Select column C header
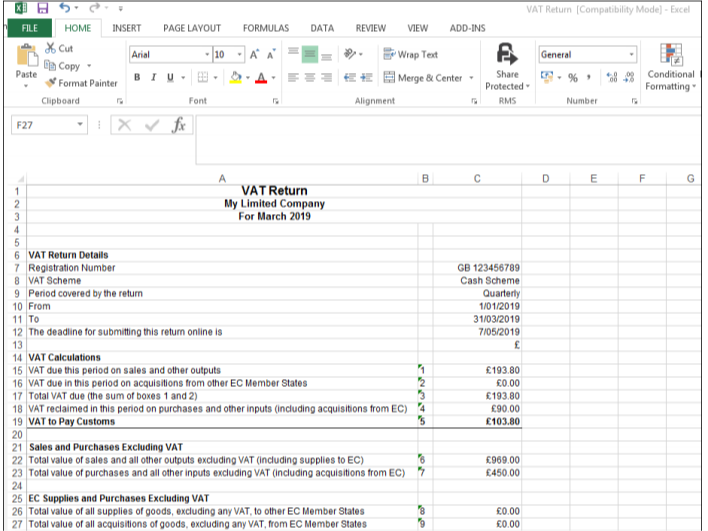 (477, 179)
